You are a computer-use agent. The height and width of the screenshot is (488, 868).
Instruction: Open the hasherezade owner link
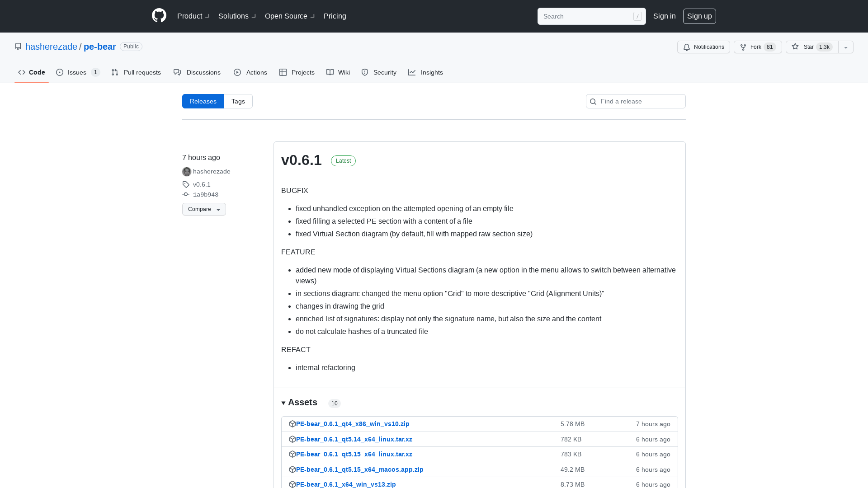tap(51, 47)
